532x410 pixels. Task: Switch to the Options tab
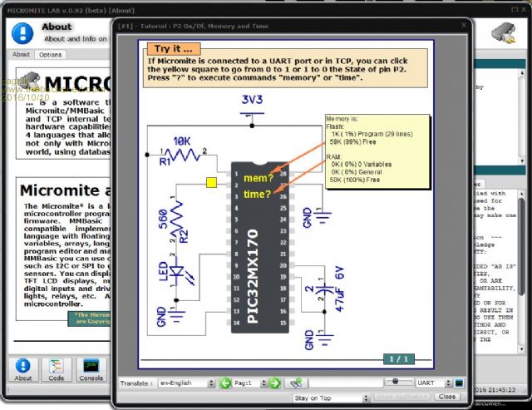[50, 55]
